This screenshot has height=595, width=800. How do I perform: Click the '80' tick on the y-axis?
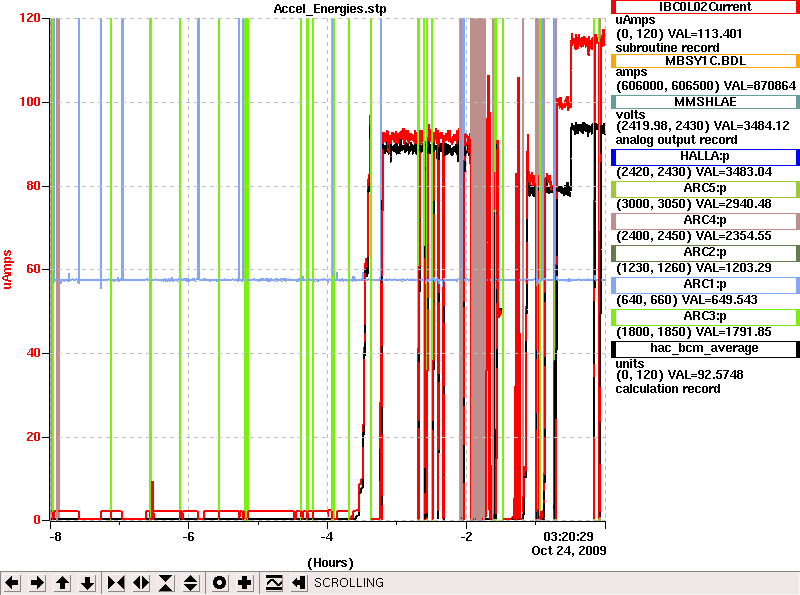coord(33,186)
